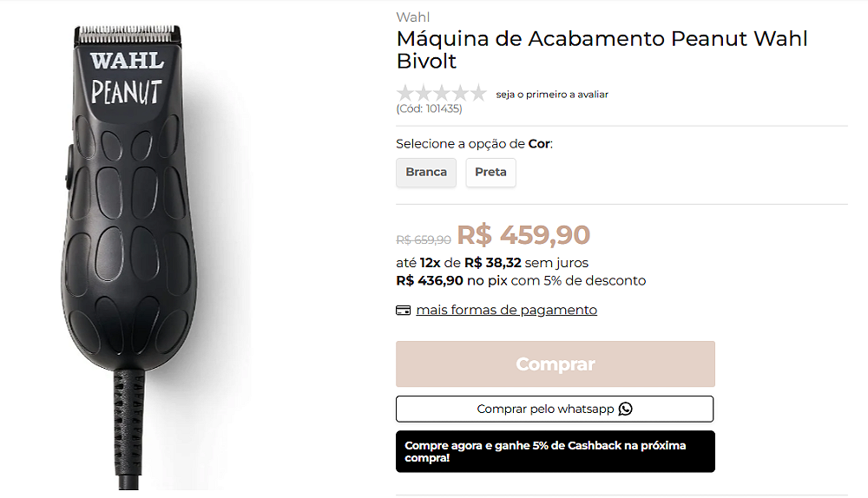
Task: Select the Branca color option
Action: coord(426,173)
